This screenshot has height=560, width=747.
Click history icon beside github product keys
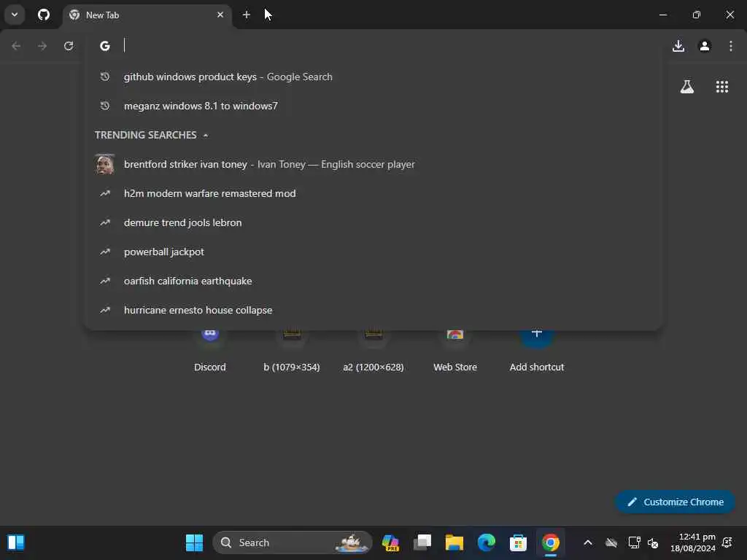pos(105,77)
